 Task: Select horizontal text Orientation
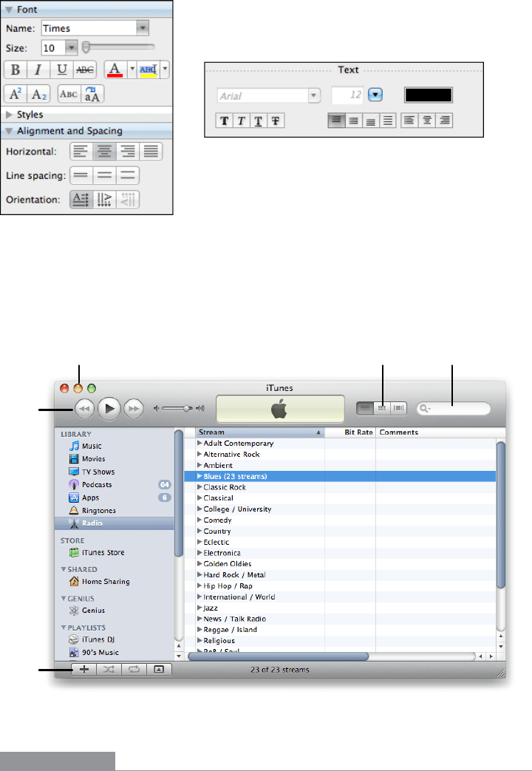click(x=81, y=200)
